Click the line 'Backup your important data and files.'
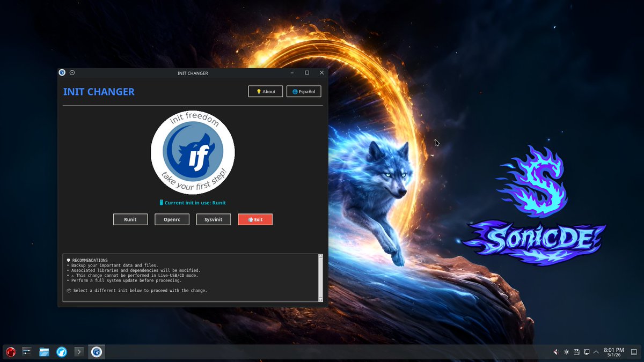The image size is (644, 362). click(112, 265)
